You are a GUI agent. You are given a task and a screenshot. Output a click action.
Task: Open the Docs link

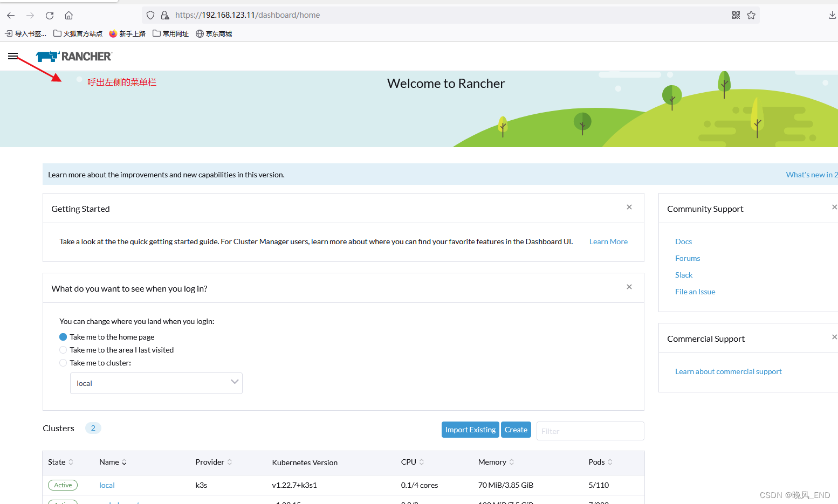coord(683,241)
